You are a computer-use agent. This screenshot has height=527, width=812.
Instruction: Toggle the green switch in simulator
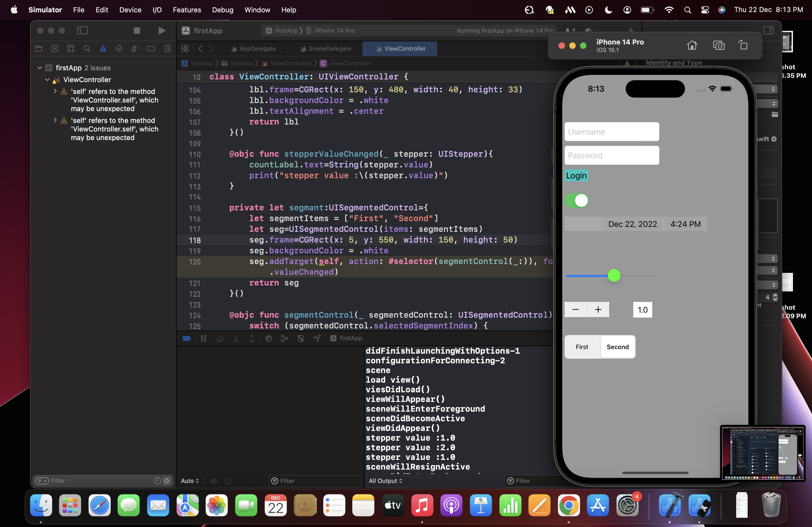(x=577, y=200)
